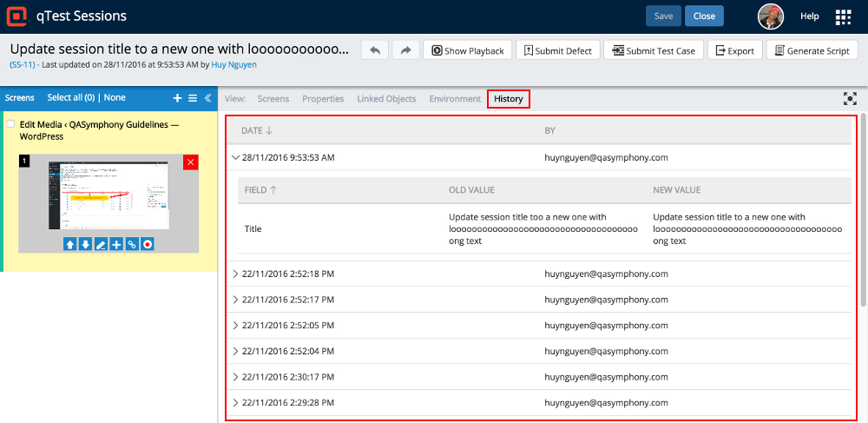The width and height of the screenshot is (868, 423).
Task: Add a new screen with plus icon
Action: coord(178,98)
